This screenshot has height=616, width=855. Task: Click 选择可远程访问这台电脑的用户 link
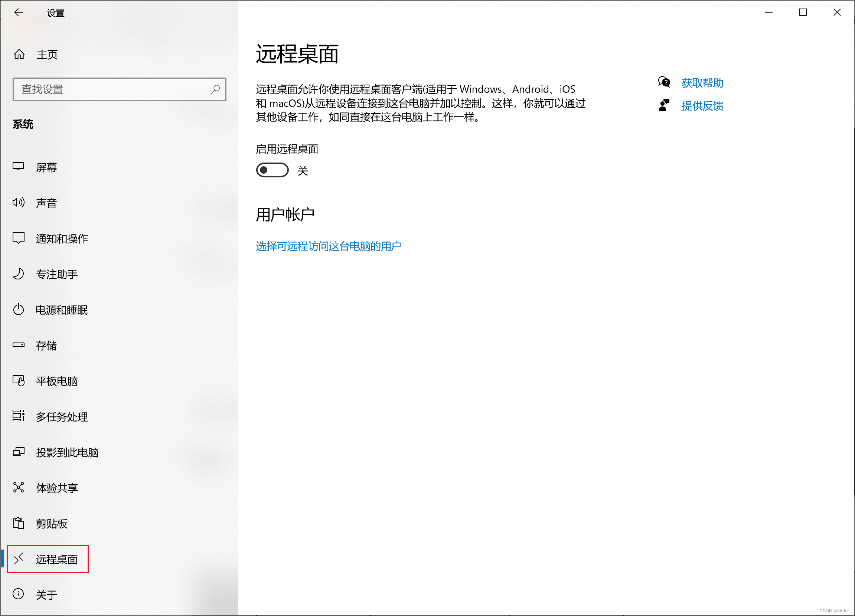coord(328,246)
